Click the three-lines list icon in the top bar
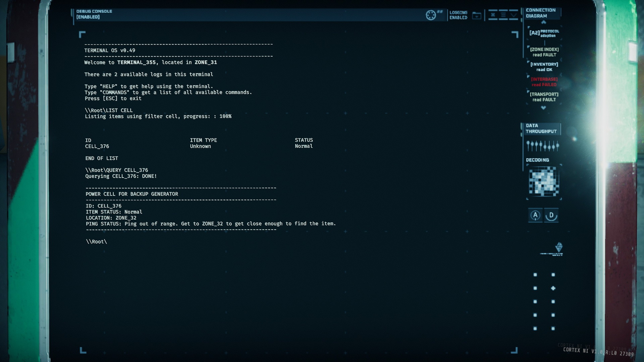The width and height of the screenshot is (644, 362). click(x=503, y=15)
